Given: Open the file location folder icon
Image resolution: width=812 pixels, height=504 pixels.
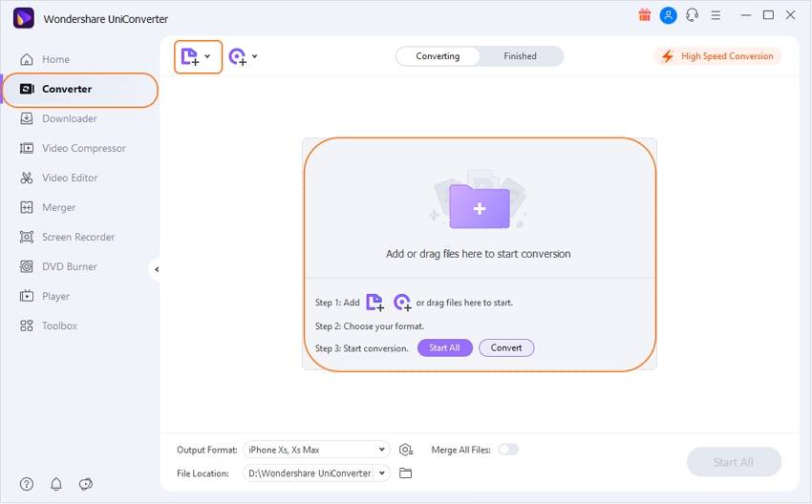Looking at the screenshot, I should (x=405, y=472).
